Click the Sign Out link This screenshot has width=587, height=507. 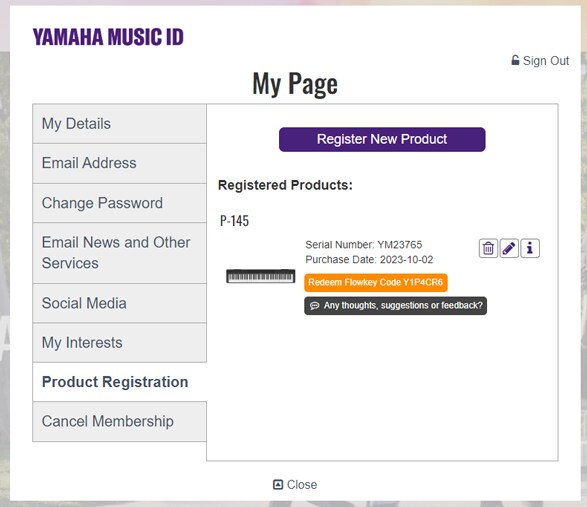point(546,61)
